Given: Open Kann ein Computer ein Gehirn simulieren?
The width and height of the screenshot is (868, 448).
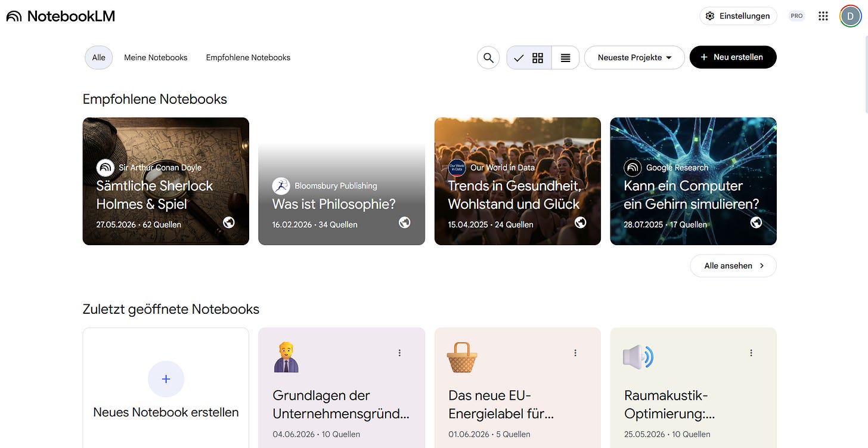Looking at the screenshot, I should (x=693, y=181).
